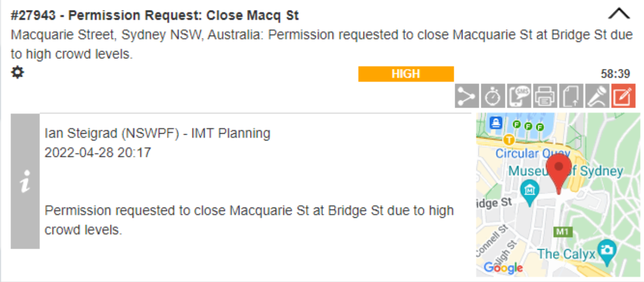Image resolution: width=644 pixels, height=282 pixels.
Task: Open the stopwatch timer tool
Action: [493, 96]
